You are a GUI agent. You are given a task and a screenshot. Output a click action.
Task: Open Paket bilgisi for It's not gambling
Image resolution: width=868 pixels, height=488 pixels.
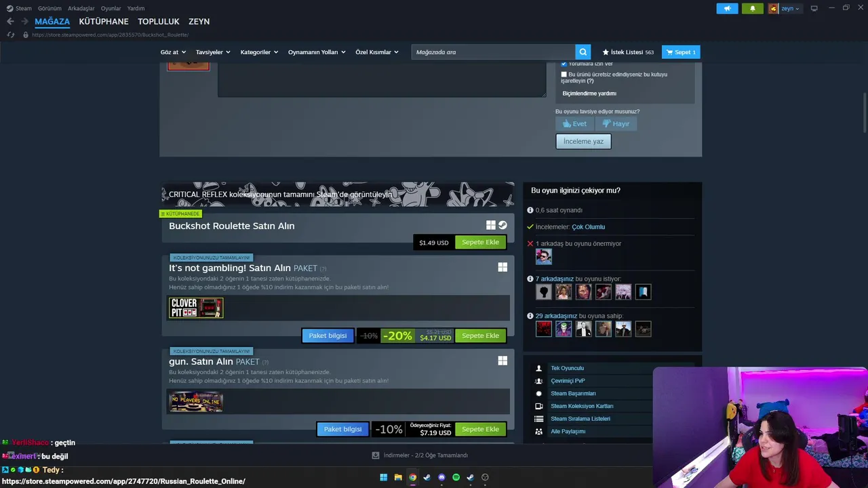tap(328, 335)
